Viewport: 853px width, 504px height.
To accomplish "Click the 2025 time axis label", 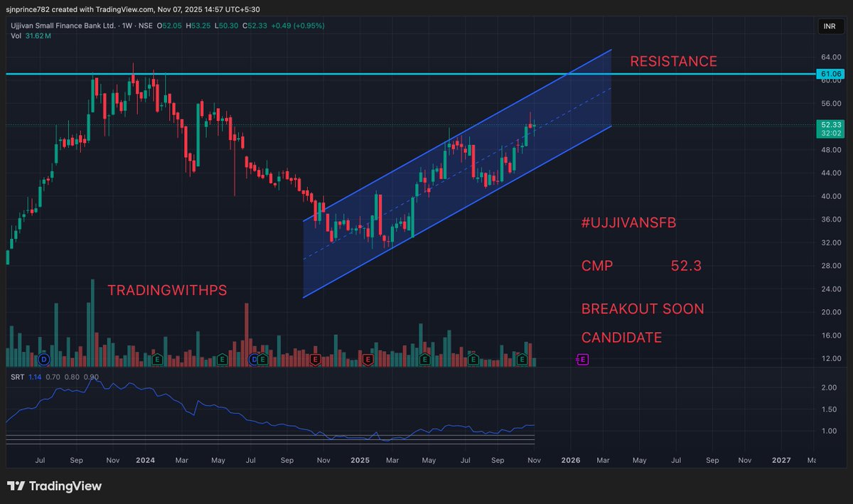I will (x=360, y=460).
